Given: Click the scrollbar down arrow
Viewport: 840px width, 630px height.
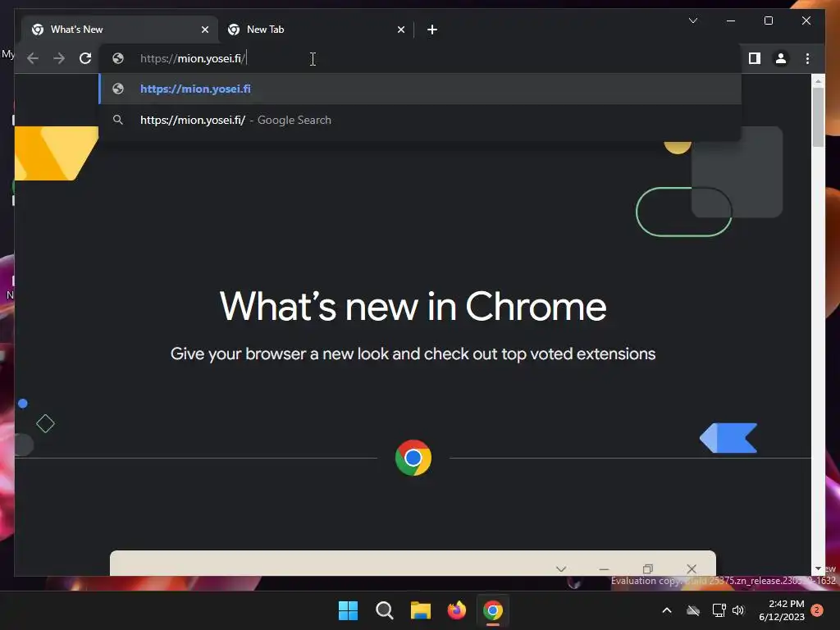Looking at the screenshot, I should (x=818, y=568).
